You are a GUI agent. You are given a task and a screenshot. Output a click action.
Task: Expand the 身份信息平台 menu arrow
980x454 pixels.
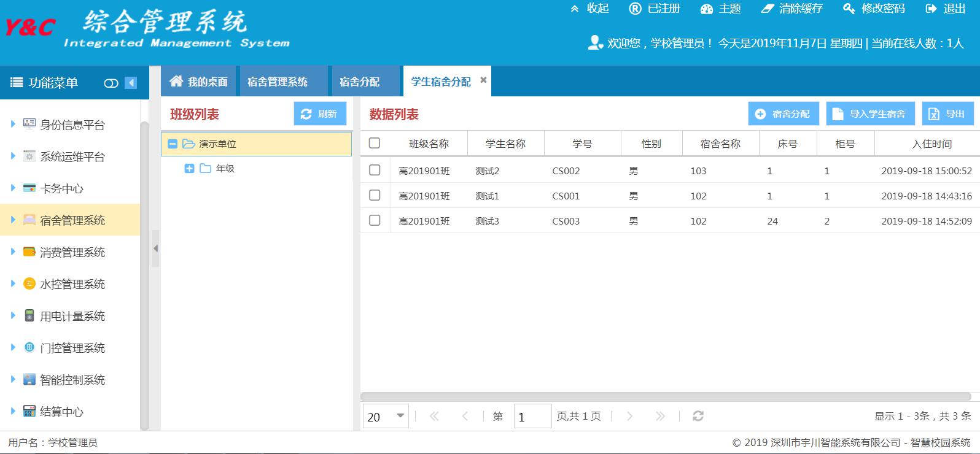point(13,124)
